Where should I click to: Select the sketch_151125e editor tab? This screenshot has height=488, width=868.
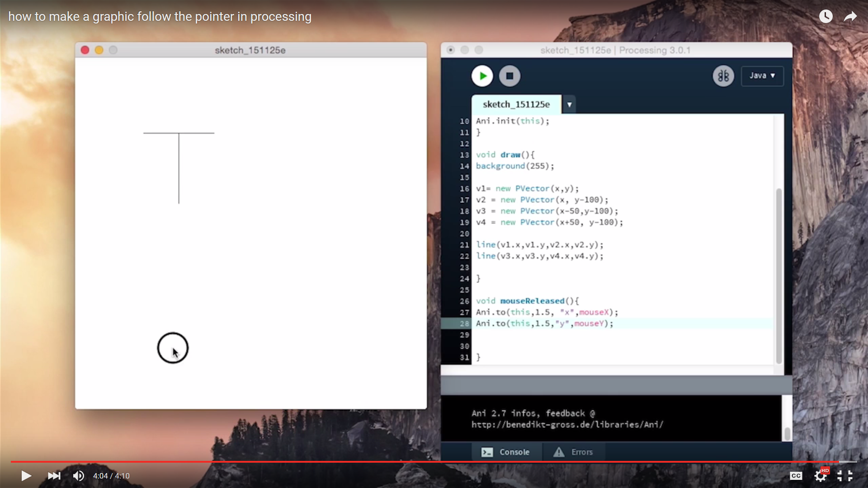click(x=516, y=104)
